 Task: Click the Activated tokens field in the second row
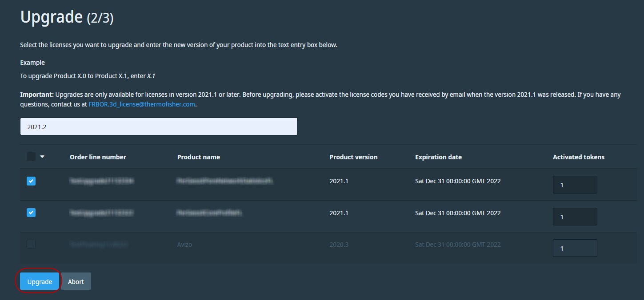click(575, 217)
